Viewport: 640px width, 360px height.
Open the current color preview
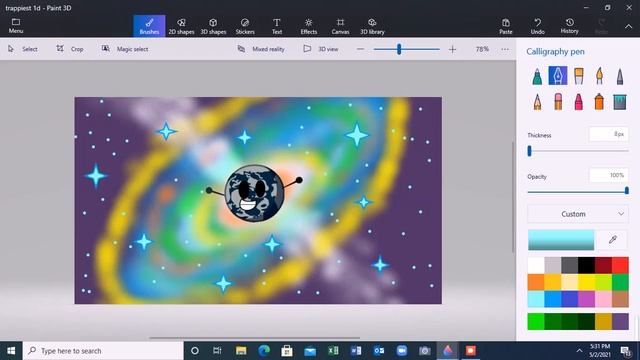561,240
